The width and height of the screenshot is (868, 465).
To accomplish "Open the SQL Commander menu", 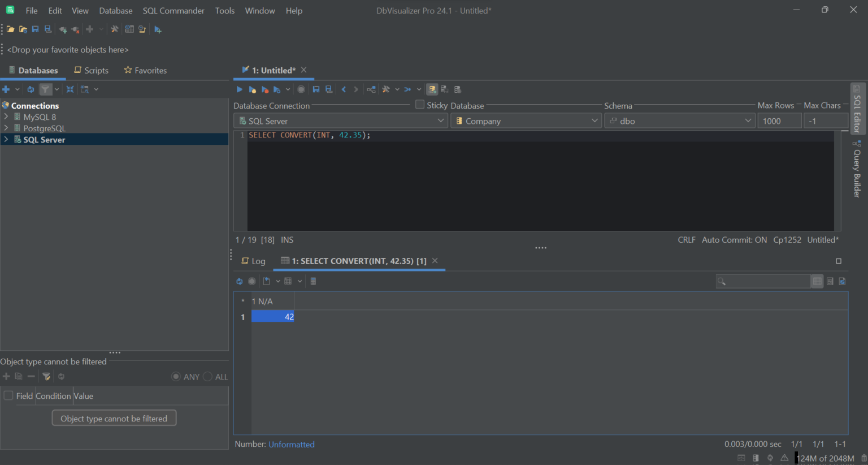I will click(173, 11).
